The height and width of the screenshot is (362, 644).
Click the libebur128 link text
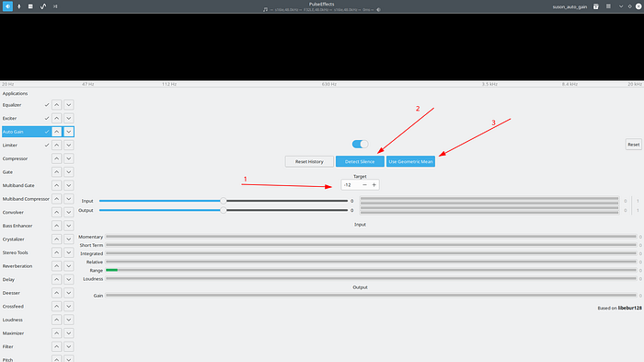click(629, 308)
